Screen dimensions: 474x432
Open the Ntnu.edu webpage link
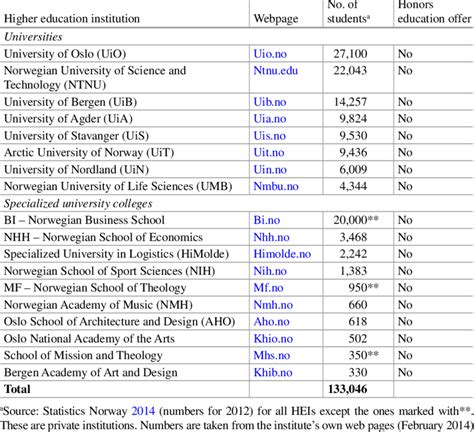[276, 71]
